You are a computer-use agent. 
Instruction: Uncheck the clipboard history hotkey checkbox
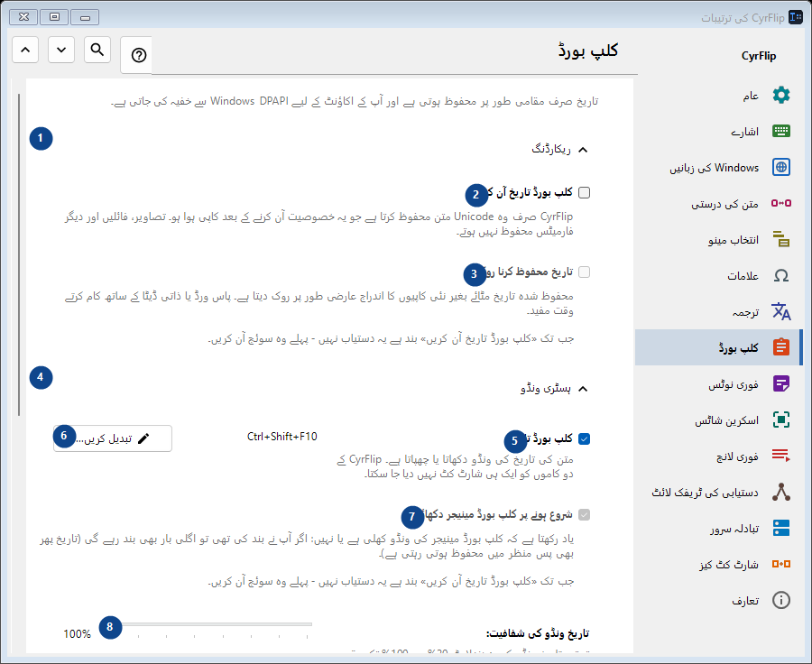point(584,438)
